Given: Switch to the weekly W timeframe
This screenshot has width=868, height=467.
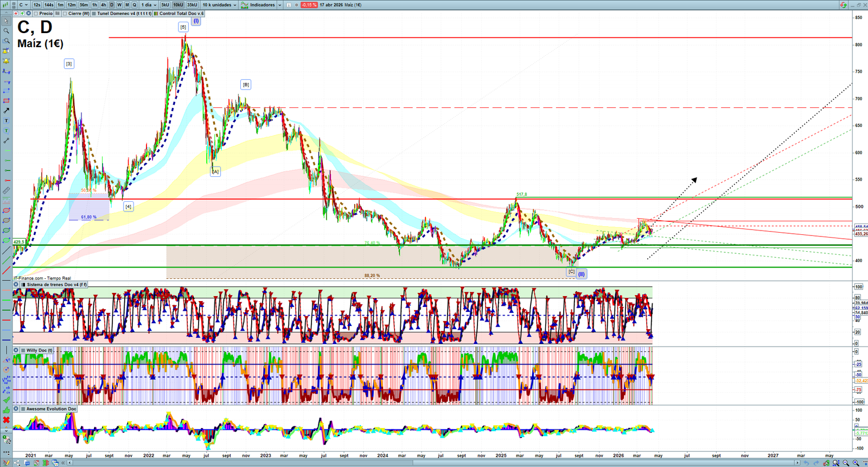Looking at the screenshot, I should pyautogui.click(x=119, y=5).
